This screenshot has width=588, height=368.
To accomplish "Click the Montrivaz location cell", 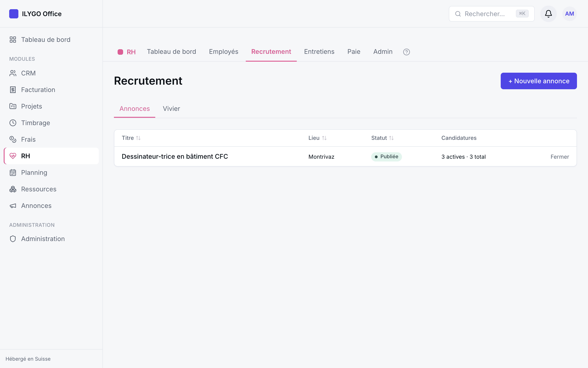I will coord(321,157).
